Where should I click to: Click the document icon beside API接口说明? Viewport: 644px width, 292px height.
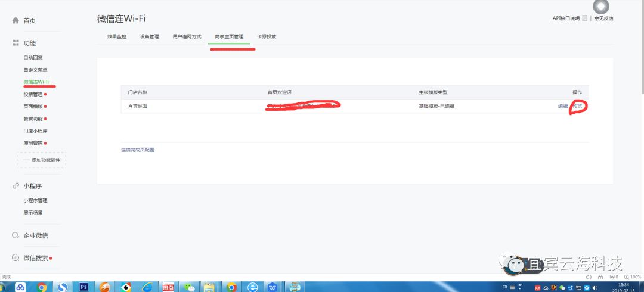coord(585,18)
